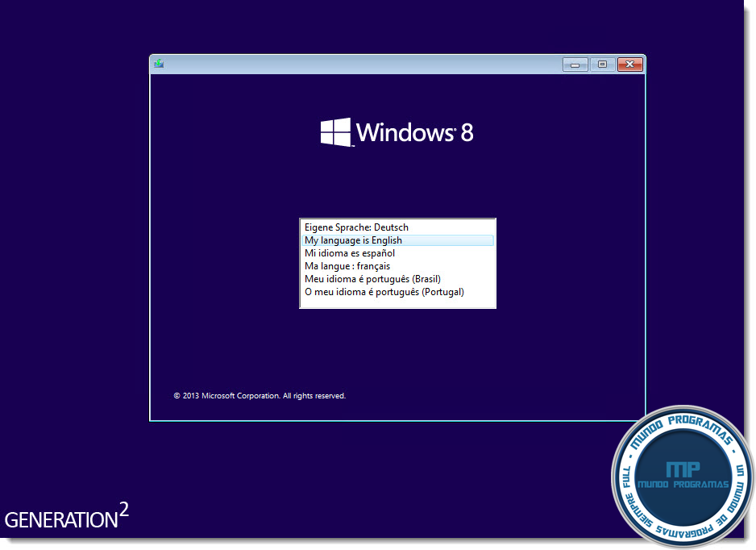
Task: Pick "Ma langue : français" entry
Action: (x=398, y=266)
